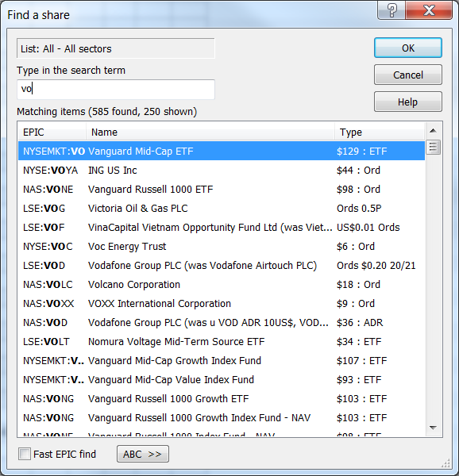Click the $129 : ETF type value
The height and width of the screenshot is (476, 459).
click(362, 152)
